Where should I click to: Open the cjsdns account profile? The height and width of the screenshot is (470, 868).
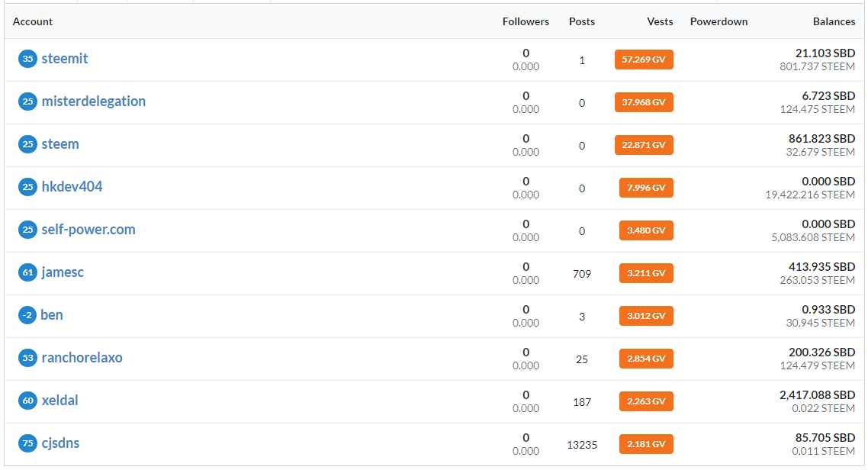point(60,443)
